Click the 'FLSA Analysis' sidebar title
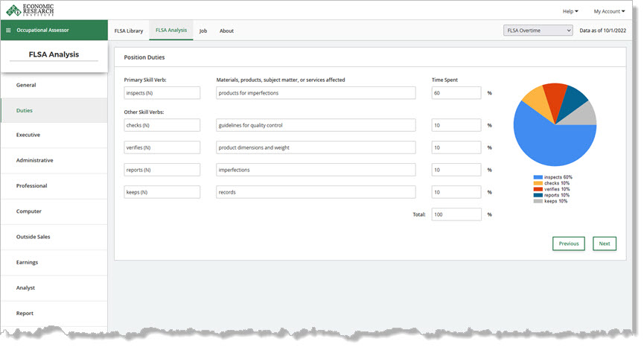 [x=54, y=54]
